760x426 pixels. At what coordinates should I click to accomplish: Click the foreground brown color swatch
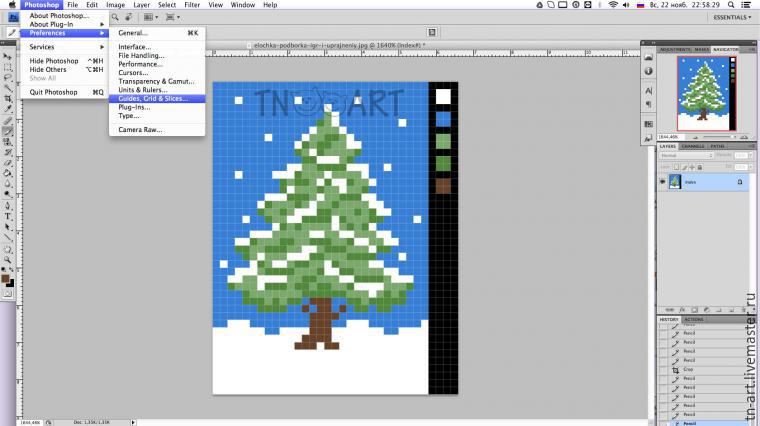[x=5, y=278]
